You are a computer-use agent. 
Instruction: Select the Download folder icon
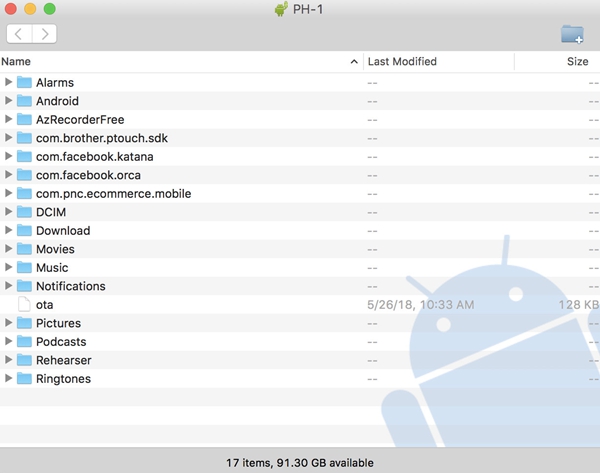tap(24, 230)
